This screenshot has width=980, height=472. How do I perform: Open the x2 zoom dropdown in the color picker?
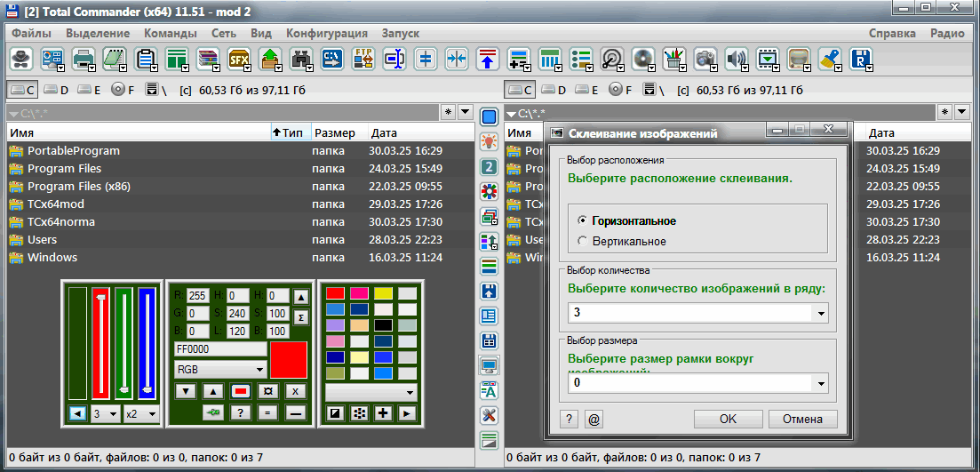[x=140, y=414]
